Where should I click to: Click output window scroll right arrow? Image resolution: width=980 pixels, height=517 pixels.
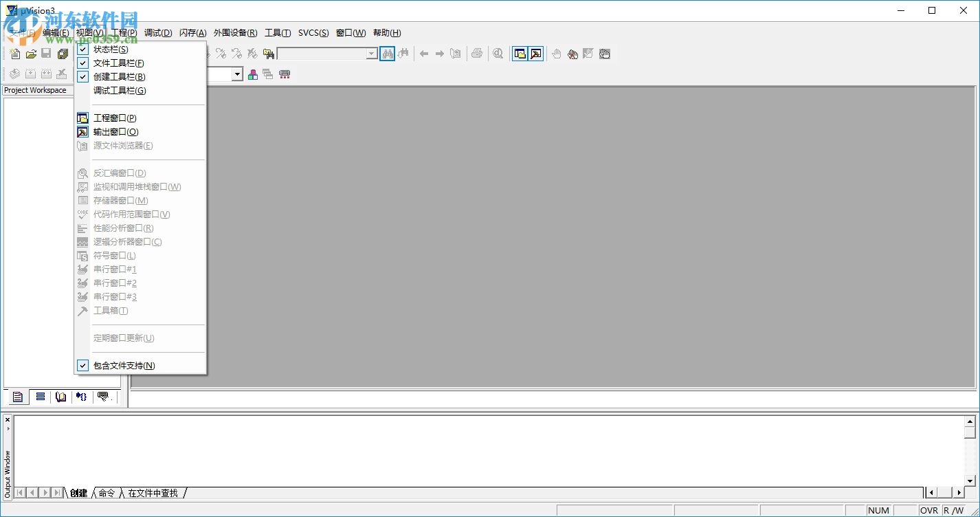click(x=959, y=492)
